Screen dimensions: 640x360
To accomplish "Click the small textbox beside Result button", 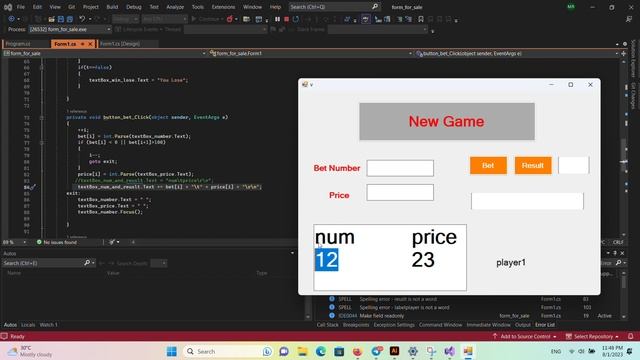I will pyautogui.click(x=573, y=165).
